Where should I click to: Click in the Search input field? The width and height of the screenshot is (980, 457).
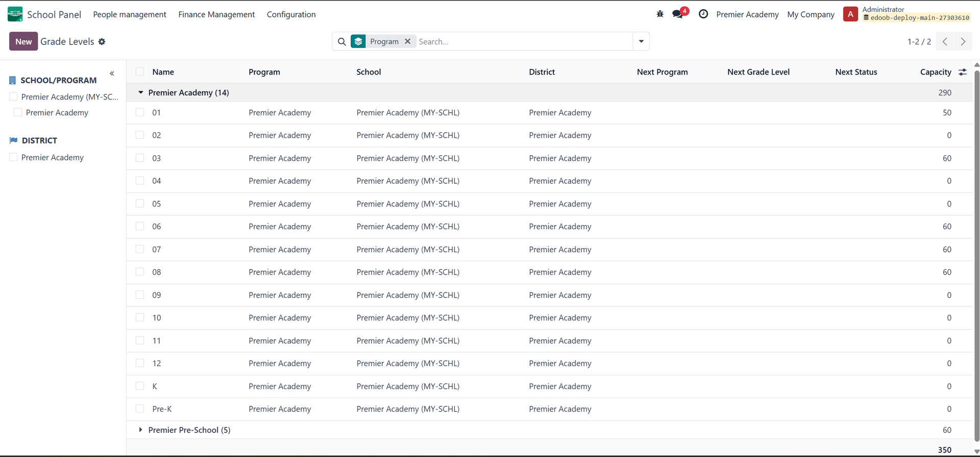coord(523,41)
